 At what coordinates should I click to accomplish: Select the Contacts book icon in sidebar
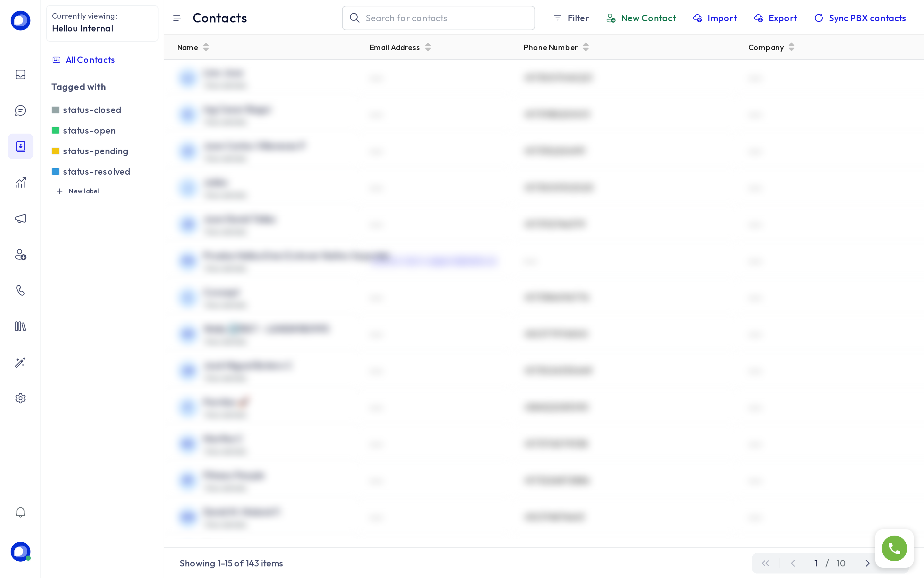click(x=20, y=146)
